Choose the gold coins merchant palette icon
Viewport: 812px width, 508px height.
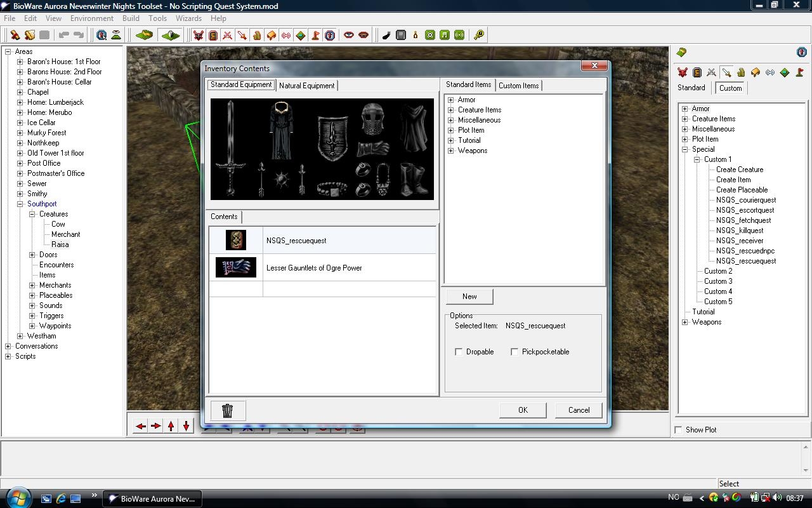point(740,73)
